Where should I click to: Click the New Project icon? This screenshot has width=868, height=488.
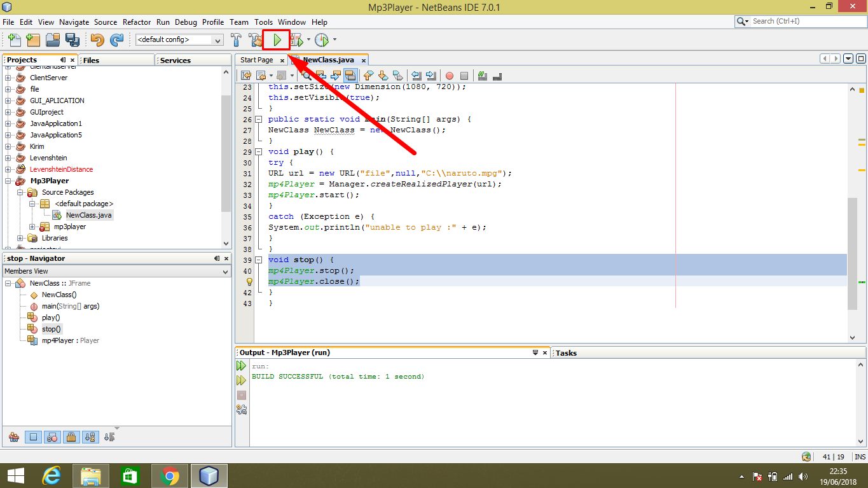click(x=33, y=40)
